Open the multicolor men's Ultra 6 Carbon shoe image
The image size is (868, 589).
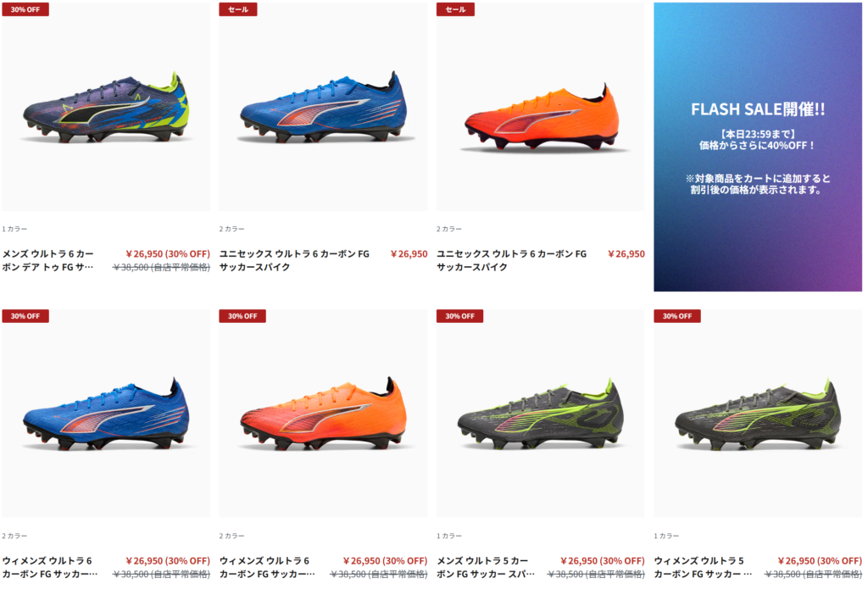(x=106, y=107)
